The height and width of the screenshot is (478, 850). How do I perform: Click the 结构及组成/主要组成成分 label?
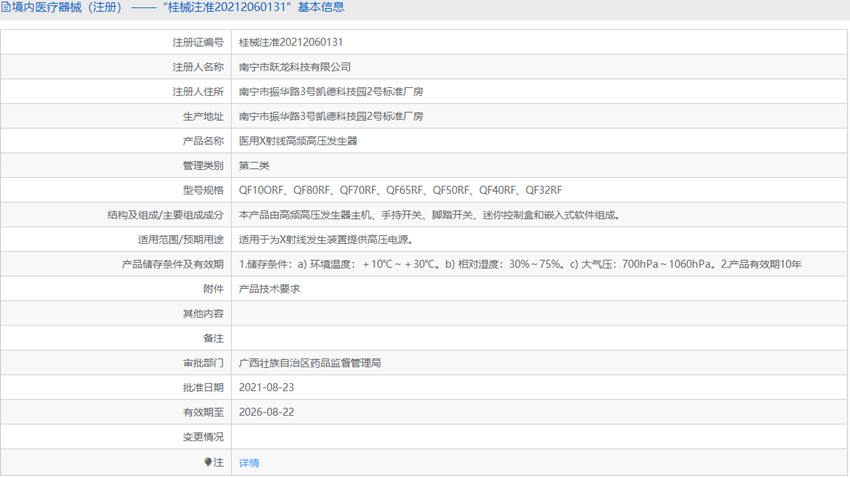[165, 215]
